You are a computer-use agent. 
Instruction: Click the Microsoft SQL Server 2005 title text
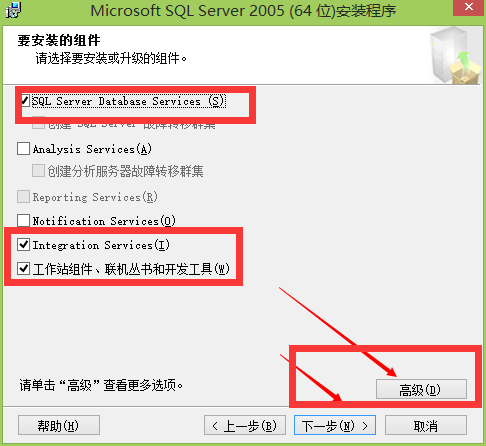pyautogui.click(x=243, y=11)
